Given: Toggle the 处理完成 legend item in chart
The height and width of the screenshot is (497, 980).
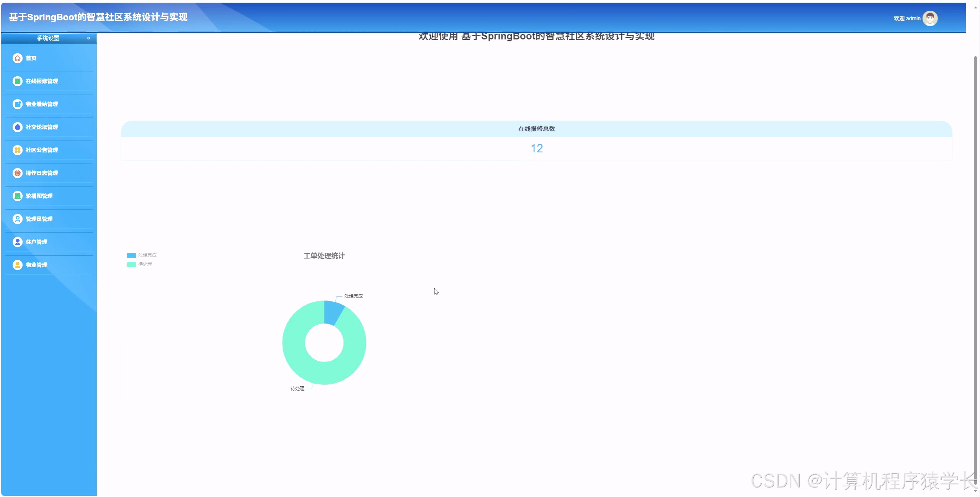Looking at the screenshot, I should click(142, 255).
